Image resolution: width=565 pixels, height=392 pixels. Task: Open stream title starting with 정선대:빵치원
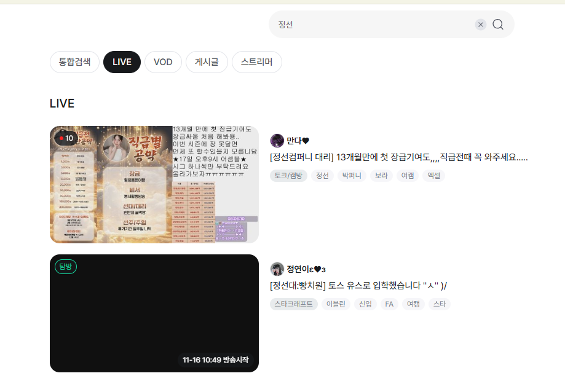coord(358,286)
